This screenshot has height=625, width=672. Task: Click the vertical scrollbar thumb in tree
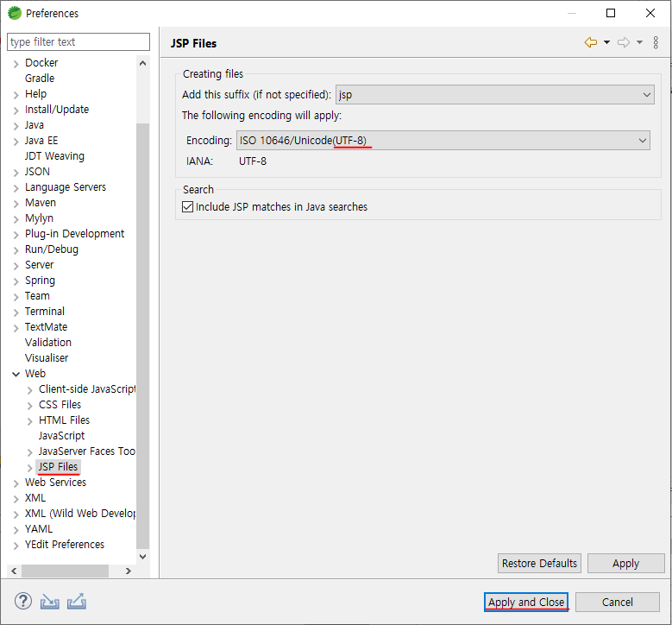point(143,336)
